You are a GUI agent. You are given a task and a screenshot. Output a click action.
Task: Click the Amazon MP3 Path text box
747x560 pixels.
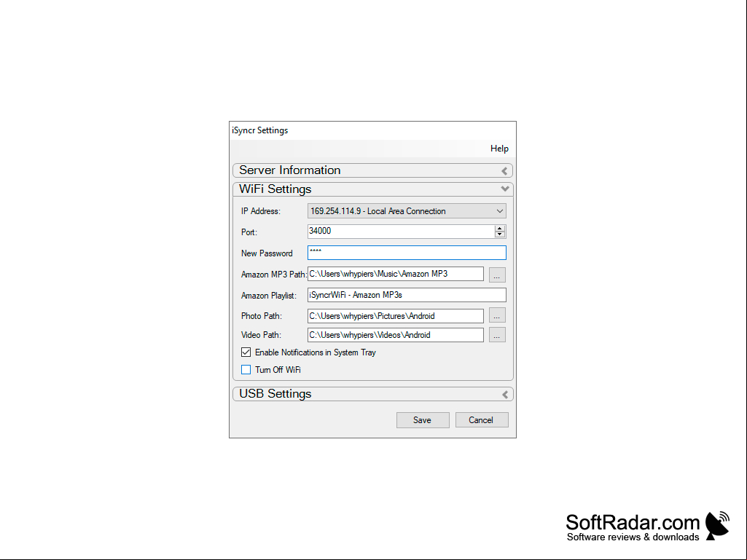click(x=396, y=274)
